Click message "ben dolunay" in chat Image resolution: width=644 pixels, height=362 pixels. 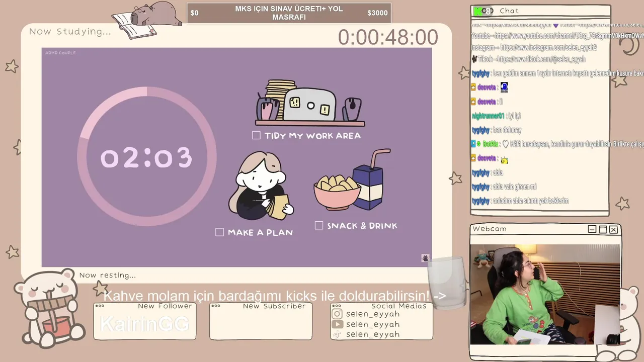tap(507, 130)
